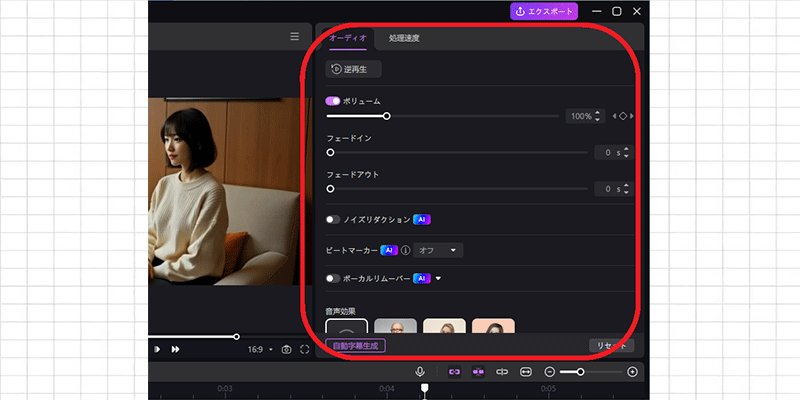
Task: Click the timeline playhead marker
Action: tap(424, 388)
